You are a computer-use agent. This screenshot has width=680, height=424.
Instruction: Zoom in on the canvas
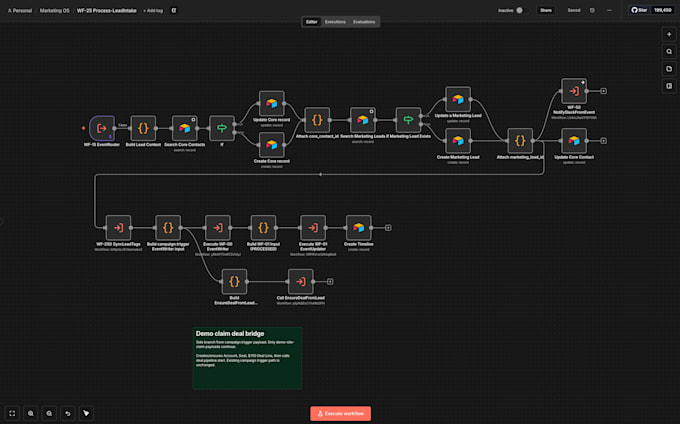click(x=31, y=413)
